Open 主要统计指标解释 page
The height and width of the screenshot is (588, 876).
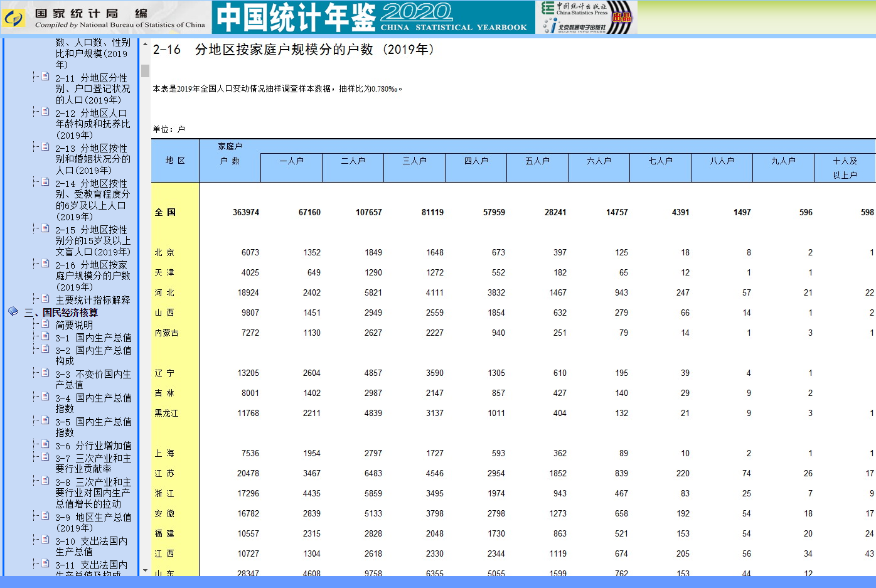92,300
